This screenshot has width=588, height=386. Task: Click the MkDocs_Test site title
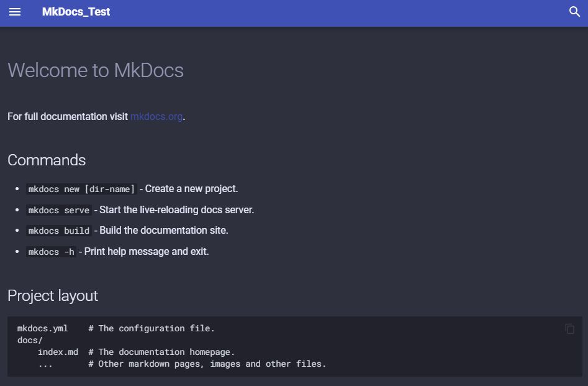[76, 12]
